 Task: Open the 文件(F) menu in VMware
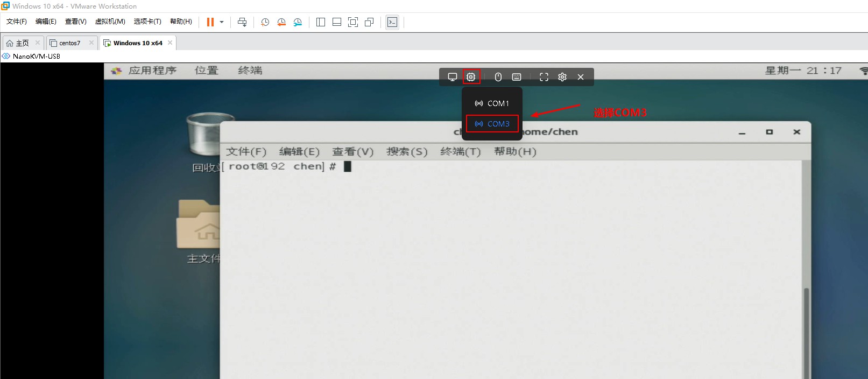click(17, 22)
